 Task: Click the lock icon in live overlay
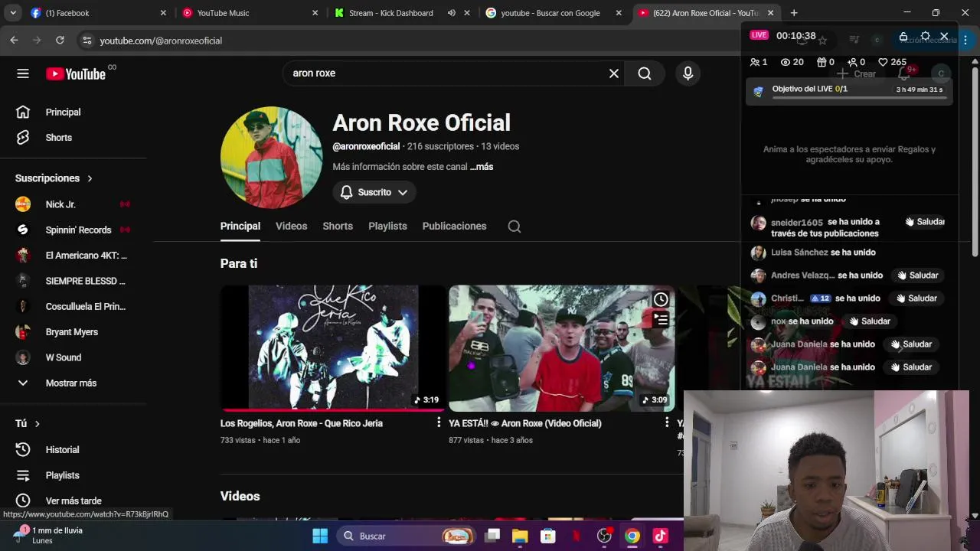coord(903,37)
